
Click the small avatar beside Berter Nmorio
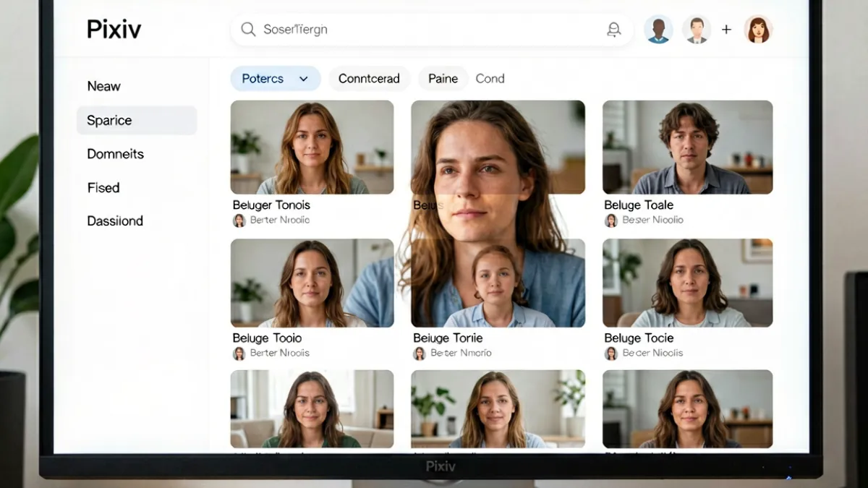420,354
